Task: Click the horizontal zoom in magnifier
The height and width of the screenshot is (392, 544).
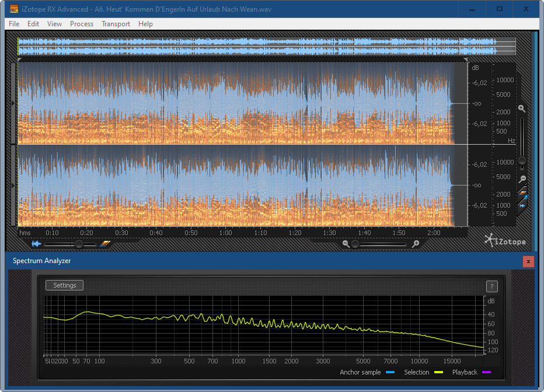Action: 415,244
